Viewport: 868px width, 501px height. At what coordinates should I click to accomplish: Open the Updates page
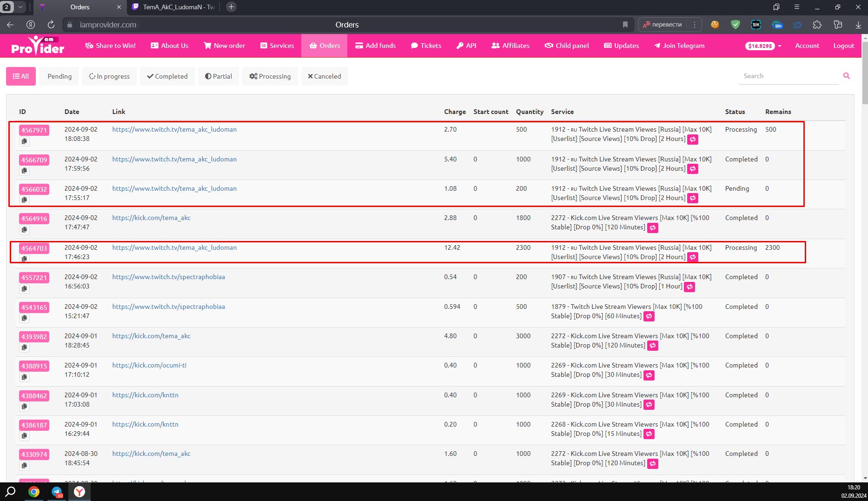coord(621,46)
